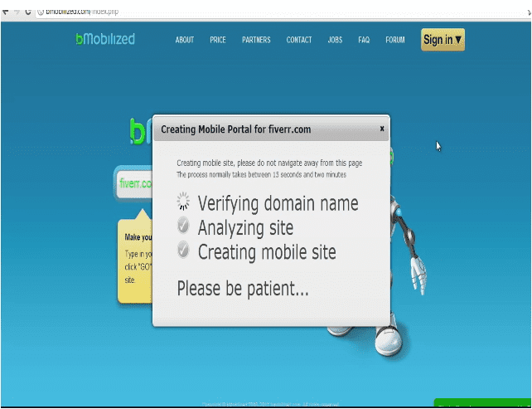Screen dimensions: 532x409
Task: Close the Creating Mobile Portal dialog
Action: [382, 129]
